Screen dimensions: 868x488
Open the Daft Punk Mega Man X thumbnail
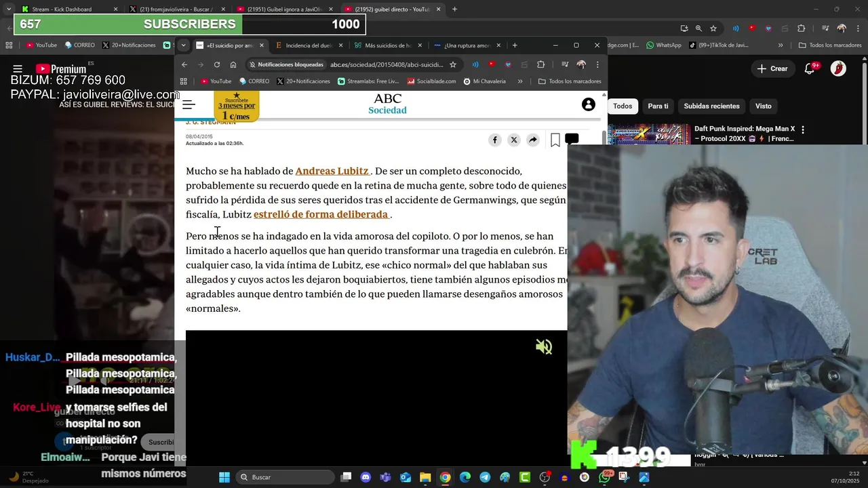[648, 134]
